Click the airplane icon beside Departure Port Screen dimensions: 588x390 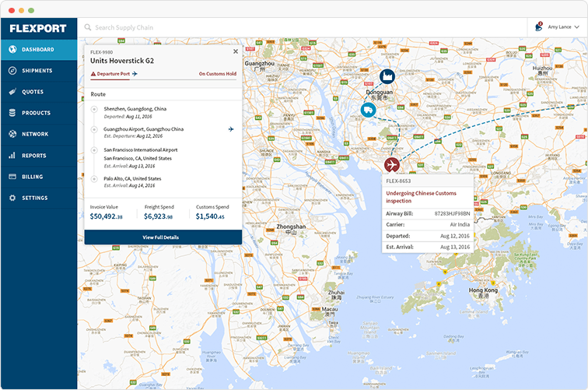[x=135, y=74]
